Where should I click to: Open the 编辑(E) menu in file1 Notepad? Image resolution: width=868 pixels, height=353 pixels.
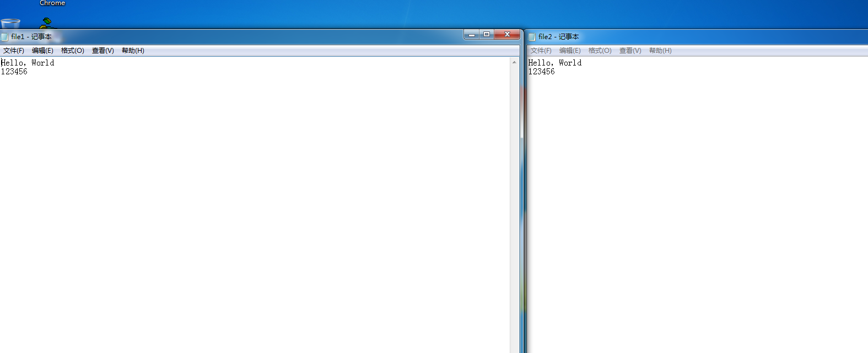[x=42, y=51]
